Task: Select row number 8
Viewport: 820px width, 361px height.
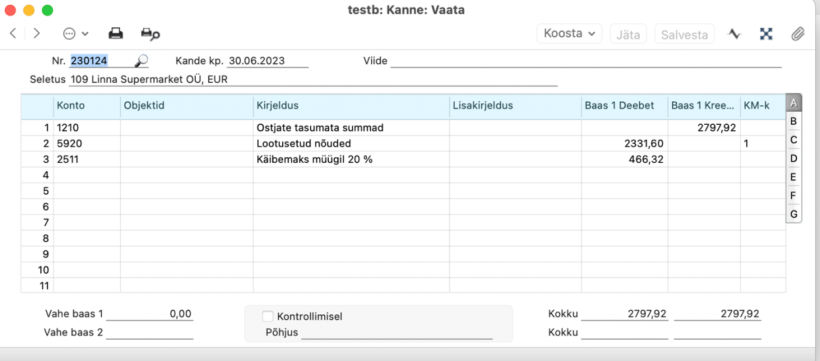Action: 38,239
